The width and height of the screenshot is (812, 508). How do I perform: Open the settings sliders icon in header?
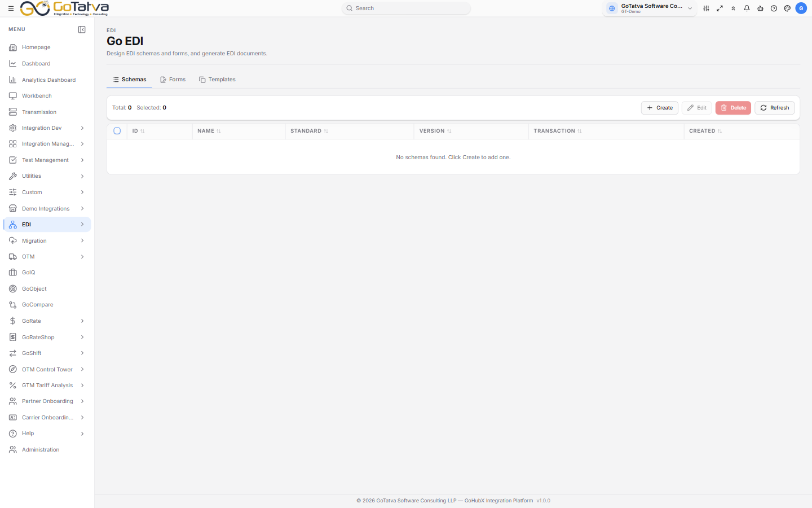[706, 8]
